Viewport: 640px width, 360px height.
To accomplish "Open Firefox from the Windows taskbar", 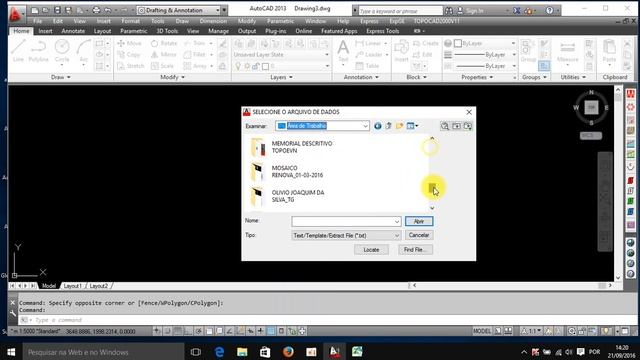I will tap(288, 352).
